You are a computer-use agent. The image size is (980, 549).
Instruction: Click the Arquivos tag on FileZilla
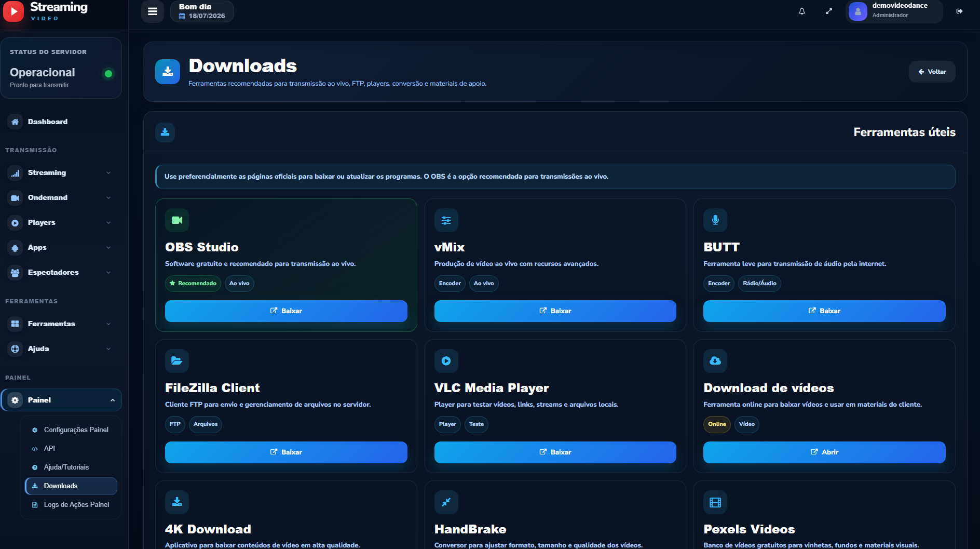[x=206, y=424]
